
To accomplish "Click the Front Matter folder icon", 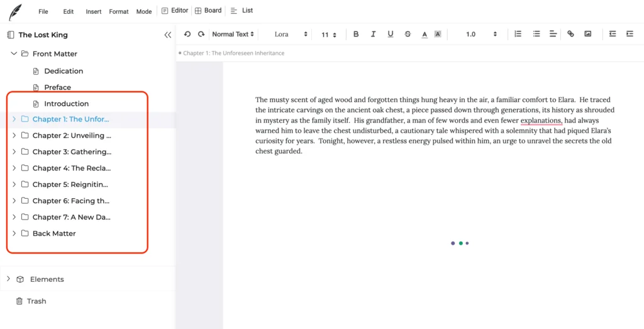I will (25, 54).
